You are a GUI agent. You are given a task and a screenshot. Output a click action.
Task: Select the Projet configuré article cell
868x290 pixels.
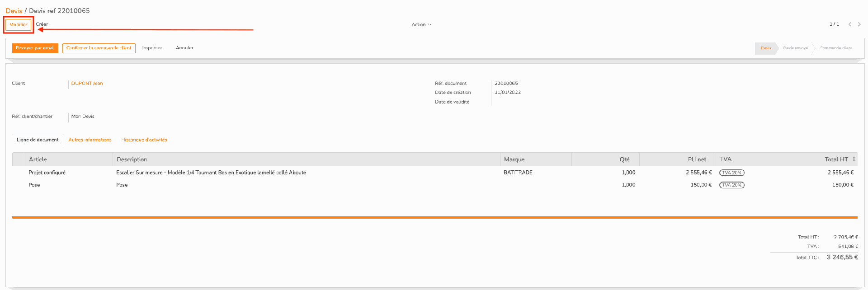47,173
